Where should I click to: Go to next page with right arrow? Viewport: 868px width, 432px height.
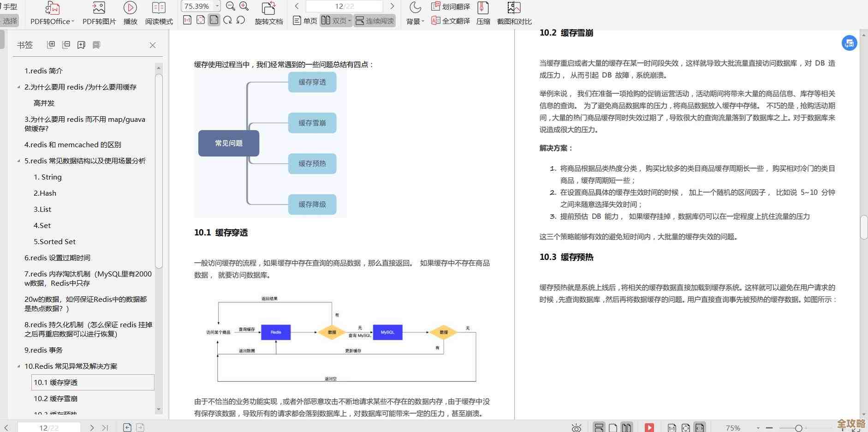pos(391,6)
